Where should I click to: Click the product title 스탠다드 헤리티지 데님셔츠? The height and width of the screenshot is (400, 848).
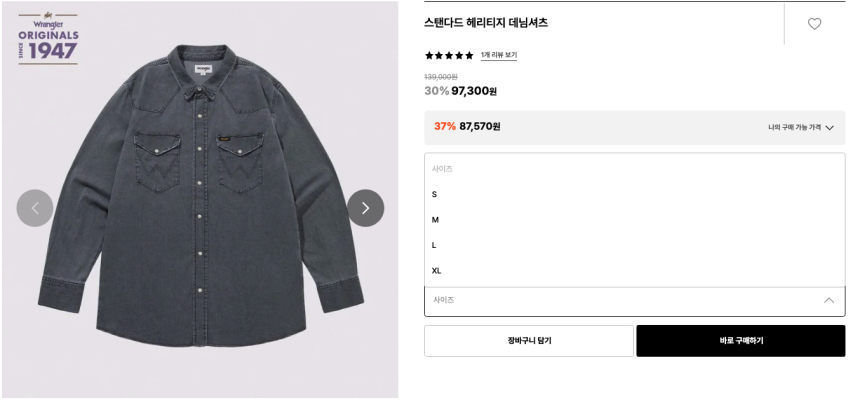pyautogui.click(x=486, y=23)
